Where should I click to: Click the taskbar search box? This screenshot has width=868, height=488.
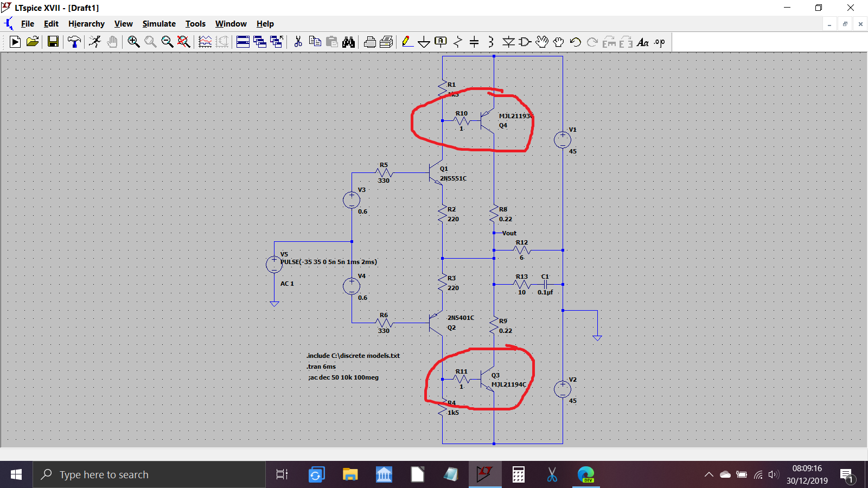click(149, 474)
